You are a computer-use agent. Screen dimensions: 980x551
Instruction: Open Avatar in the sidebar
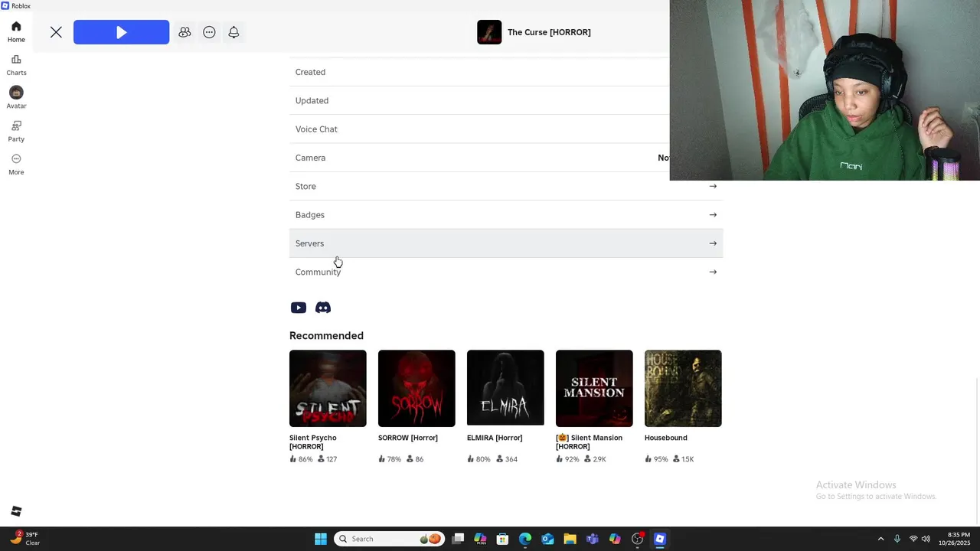(16, 98)
